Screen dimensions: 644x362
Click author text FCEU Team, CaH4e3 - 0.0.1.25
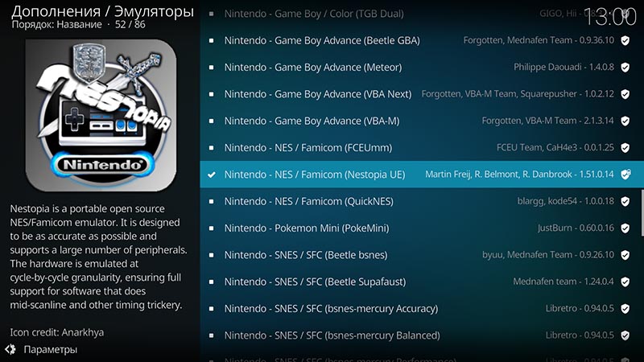click(555, 147)
